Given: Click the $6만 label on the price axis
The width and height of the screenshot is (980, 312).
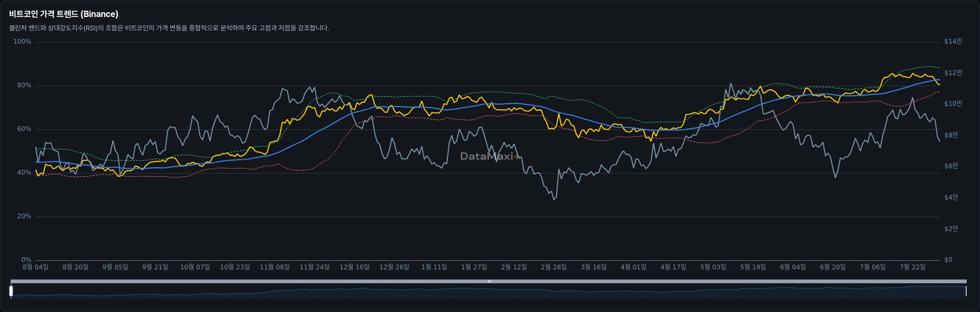Looking at the screenshot, I should tap(951, 166).
